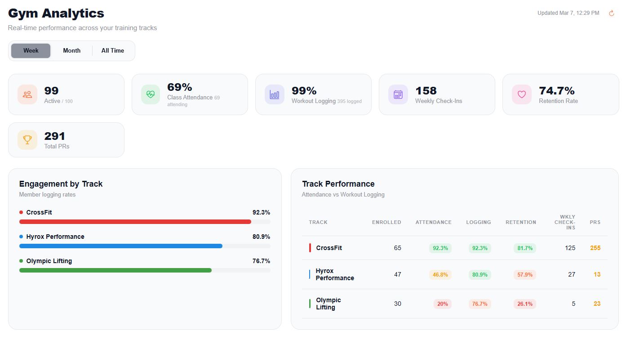Click the Total PRs trophy icon

click(27, 139)
